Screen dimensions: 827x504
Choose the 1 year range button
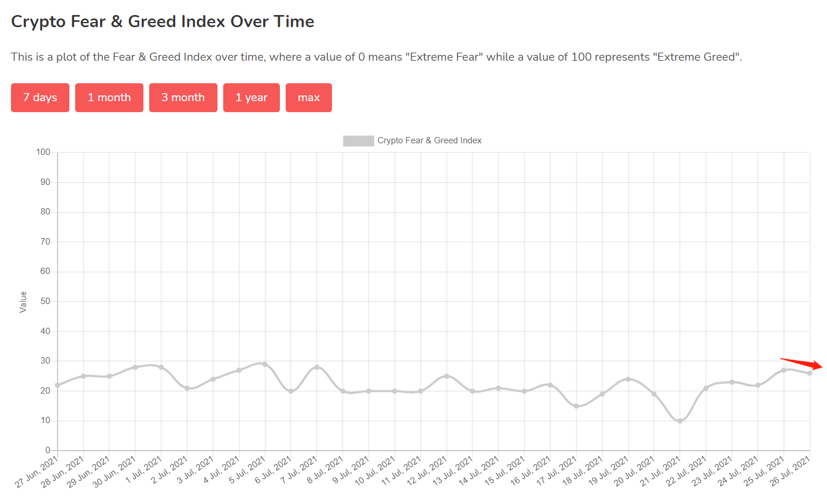click(x=251, y=98)
